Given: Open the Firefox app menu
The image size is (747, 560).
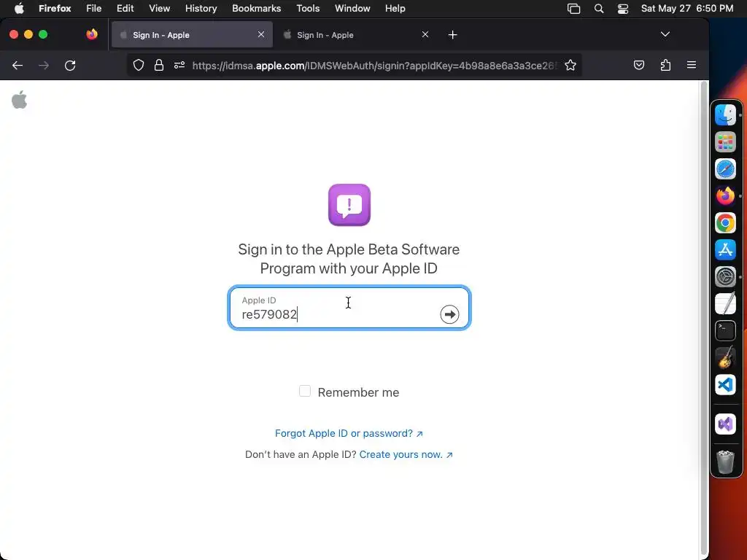Looking at the screenshot, I should pyautogui.click(x=55, y=9).
